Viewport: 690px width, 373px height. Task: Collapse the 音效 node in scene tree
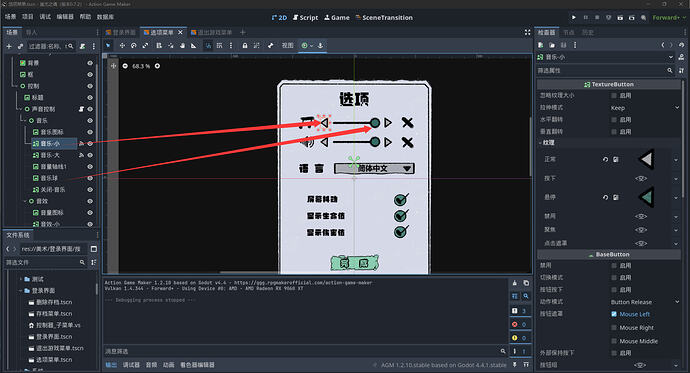point(25,201)
